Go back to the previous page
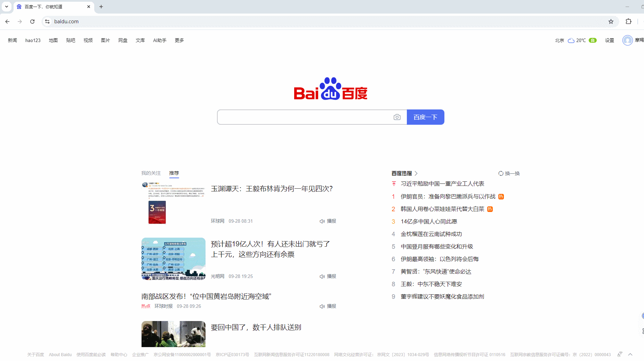The image size is (644, 361). point(7,22)
